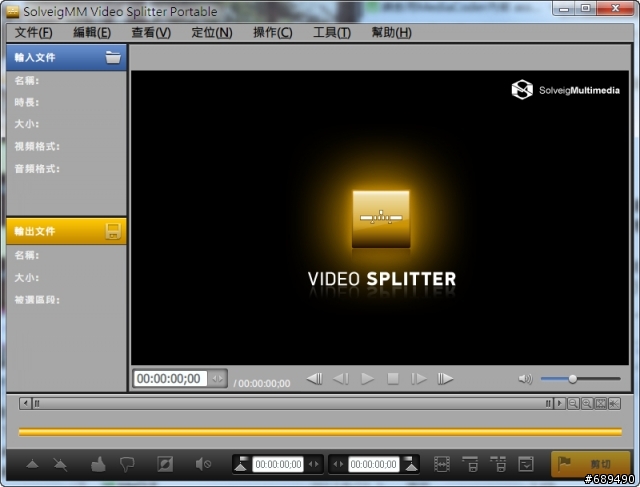Open the 幫助(H) menu
The height and width of the screenshot is (487, 640).
pyautogui.click(x=391, y=32)
